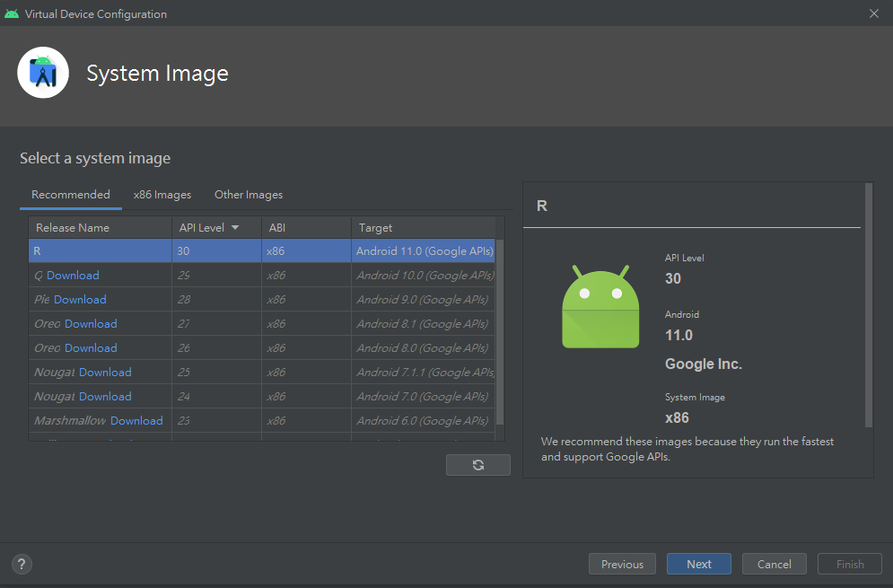
Task: Click the Android Studio logo in header
Action: coord(43,73)
